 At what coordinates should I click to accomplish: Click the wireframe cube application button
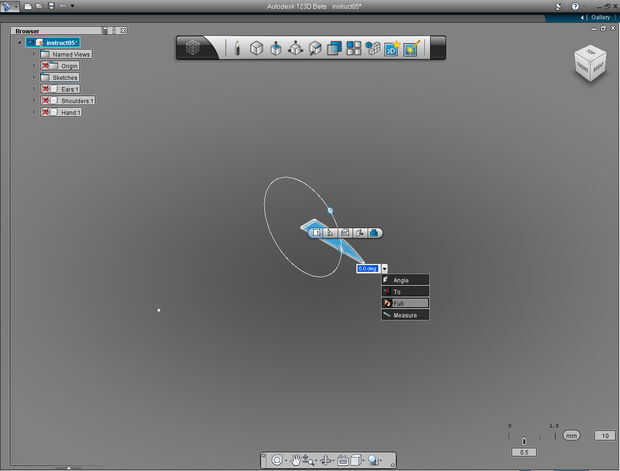point(193,48)
